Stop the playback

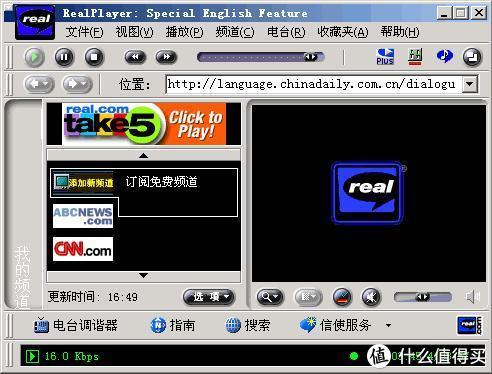(x=94, y=57)
